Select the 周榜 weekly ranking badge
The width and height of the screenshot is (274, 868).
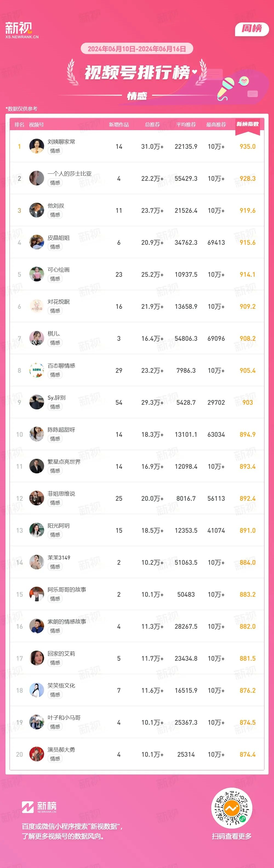(252, 29)
